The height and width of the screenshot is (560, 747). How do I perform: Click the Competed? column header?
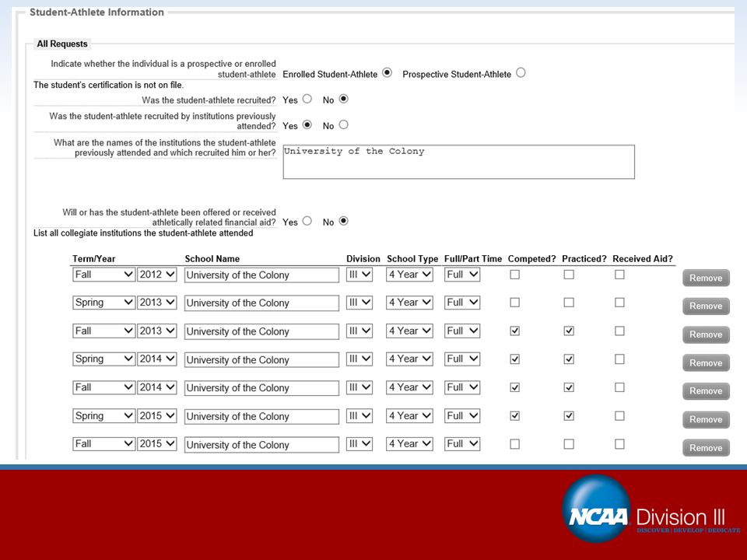(x=531, y=258)
